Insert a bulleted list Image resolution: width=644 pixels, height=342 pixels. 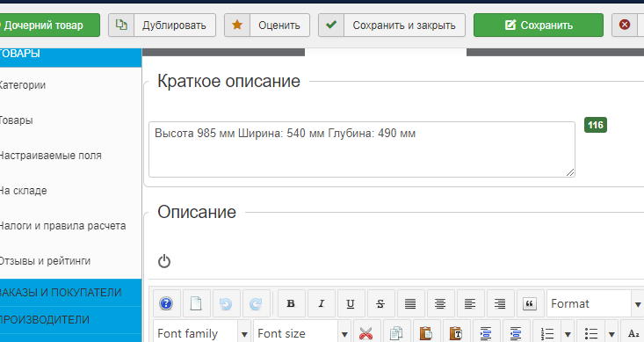click(591, 333)
